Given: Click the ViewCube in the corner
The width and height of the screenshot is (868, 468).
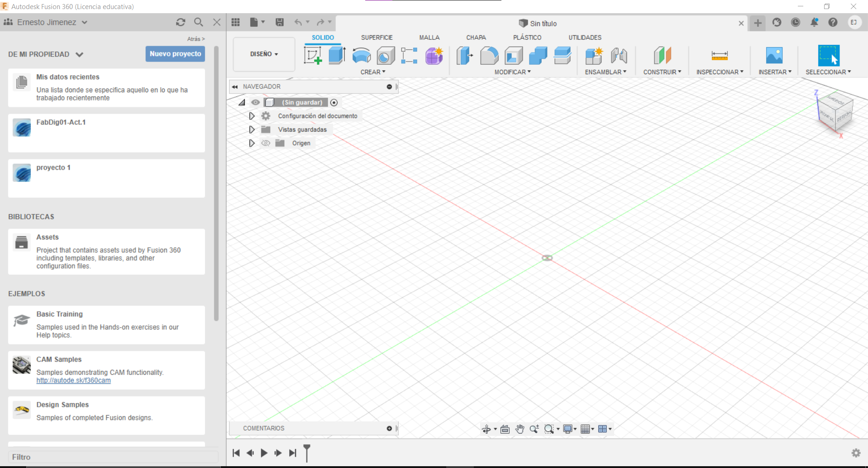Looking at the screenshot, I should 835,111.
